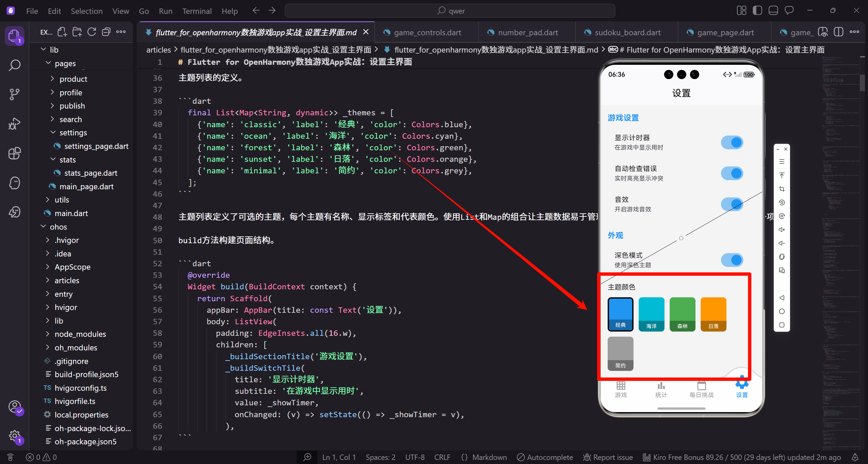Refresh the explorer file tree
868x464 pixels.
tap(92, 32)
